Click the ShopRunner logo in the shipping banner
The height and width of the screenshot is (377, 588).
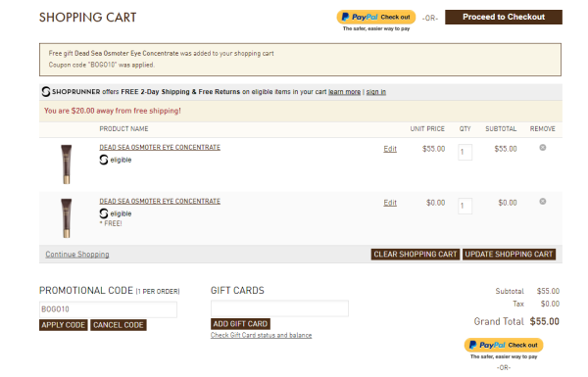46,91
